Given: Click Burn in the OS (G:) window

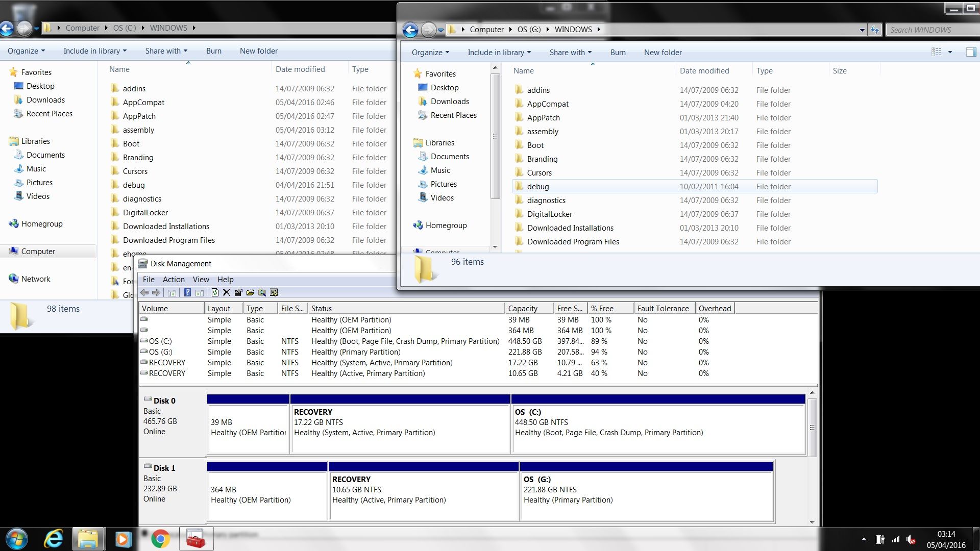Looking at the screenshot, I should pyautogui.click(x=618, y=52).
